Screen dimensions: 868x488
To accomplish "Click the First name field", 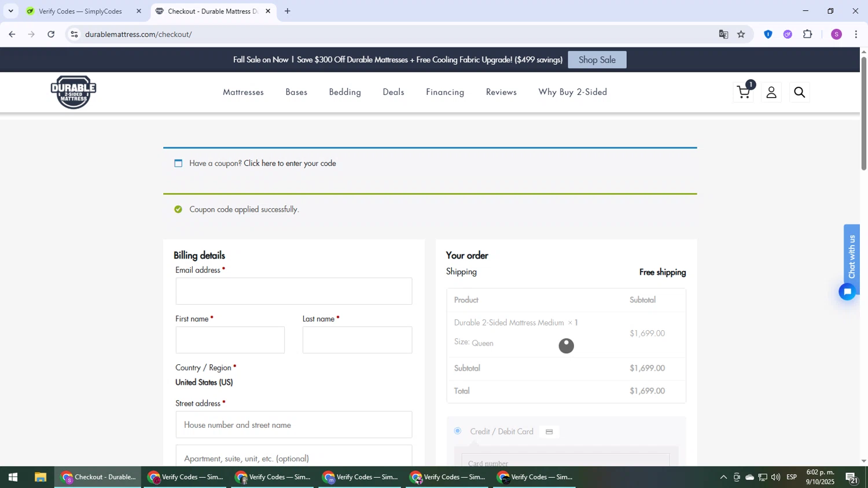I will [x=230, y=340].
